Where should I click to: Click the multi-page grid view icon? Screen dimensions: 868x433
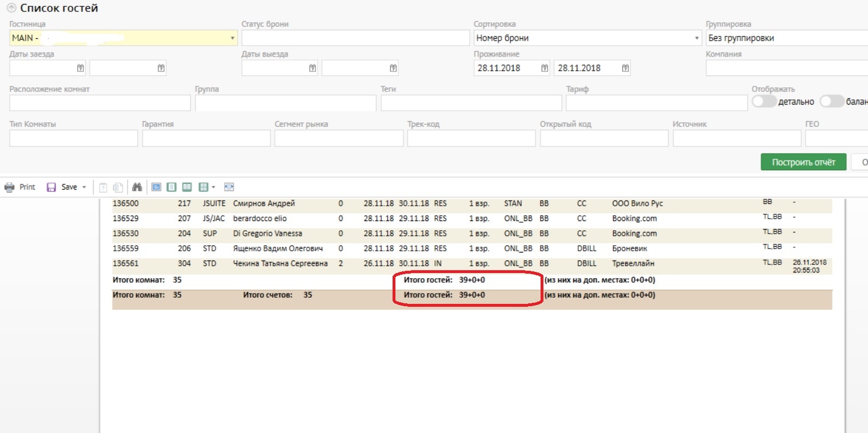(202, 187)
